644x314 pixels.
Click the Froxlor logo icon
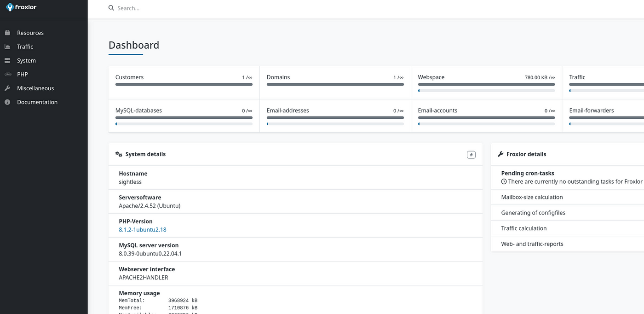[x=10, y=7]
